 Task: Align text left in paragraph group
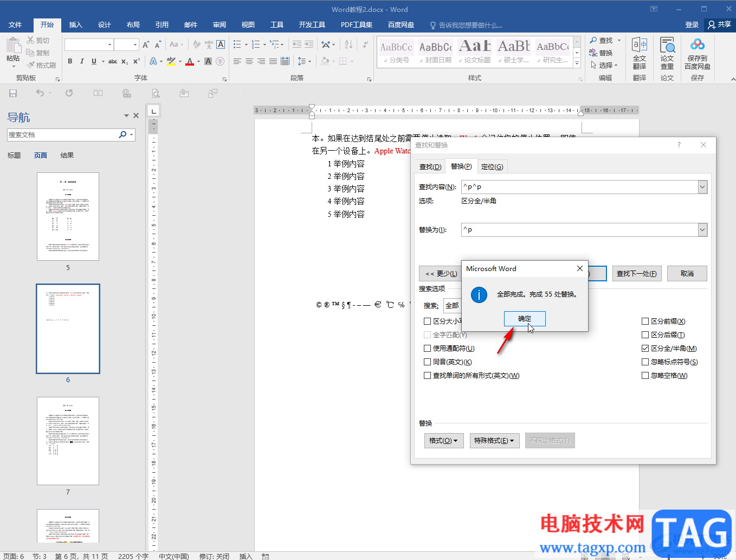(x=237, y=61)
